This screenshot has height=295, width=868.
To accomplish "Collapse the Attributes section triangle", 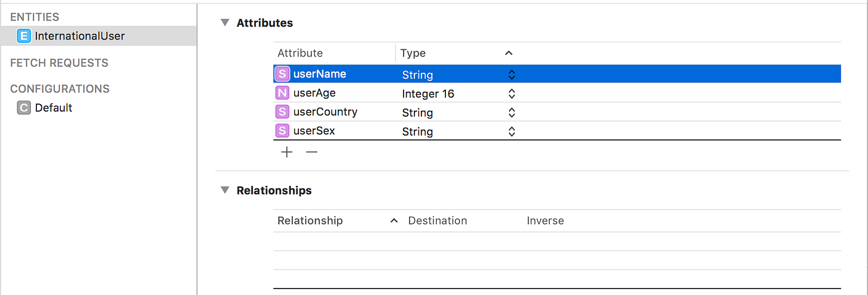I will (225, 23).
